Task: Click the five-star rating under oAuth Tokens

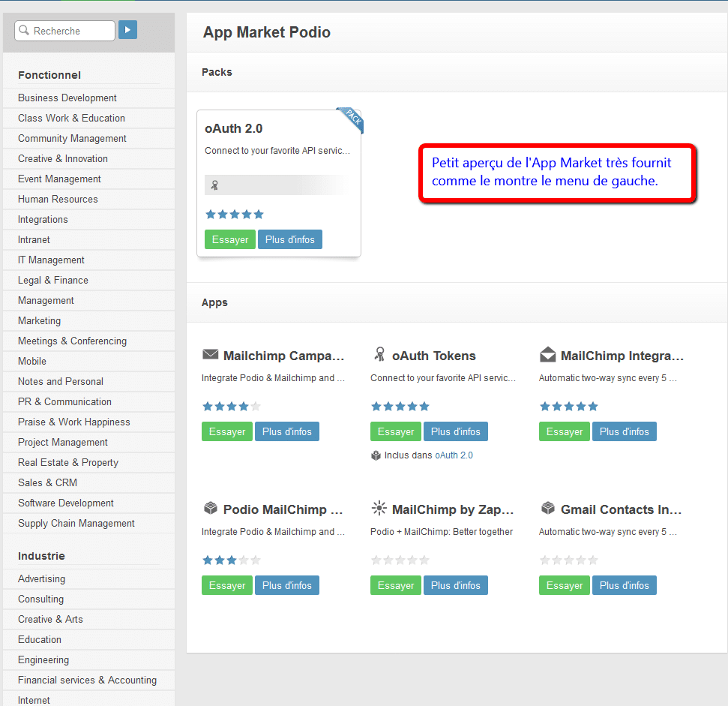Action: click(x=400, y=407)
